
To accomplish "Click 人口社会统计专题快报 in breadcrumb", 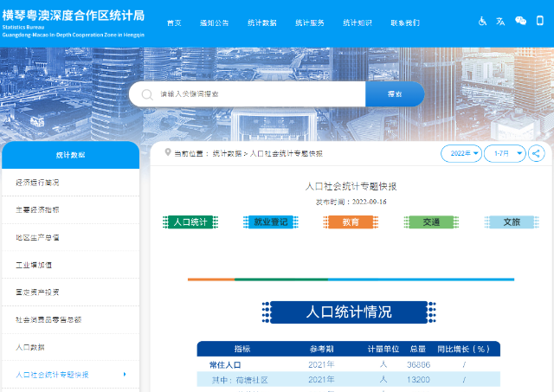I will [287, 154].
